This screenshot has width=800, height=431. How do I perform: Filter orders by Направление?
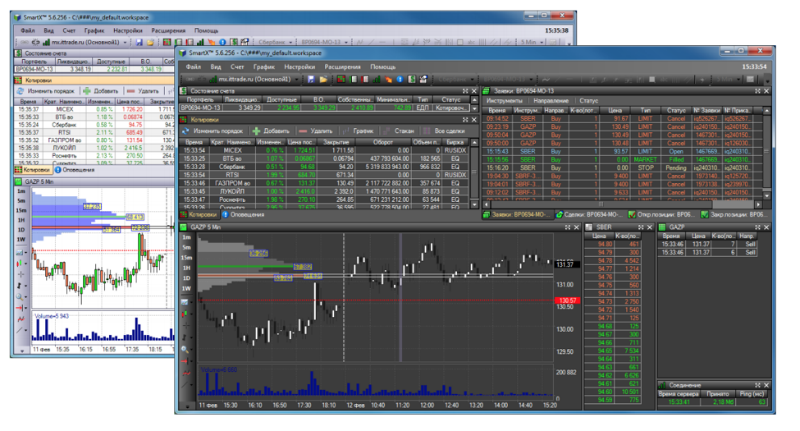pyautogui.click(x=551, y=101)
